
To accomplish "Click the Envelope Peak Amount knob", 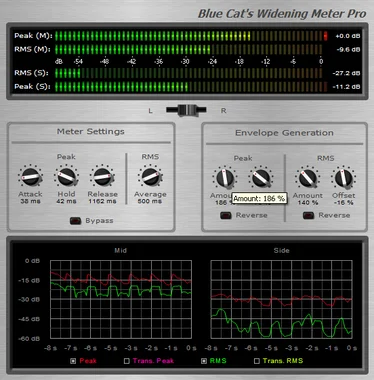I will tap(225, 178).
